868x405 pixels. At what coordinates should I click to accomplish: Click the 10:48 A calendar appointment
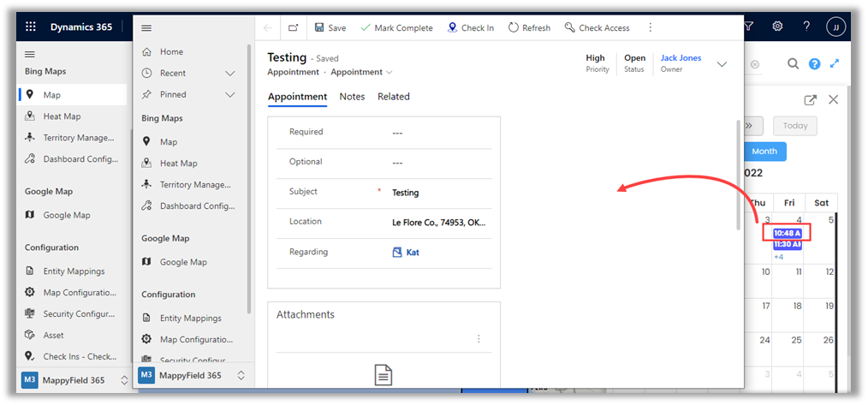click(787, 233)
